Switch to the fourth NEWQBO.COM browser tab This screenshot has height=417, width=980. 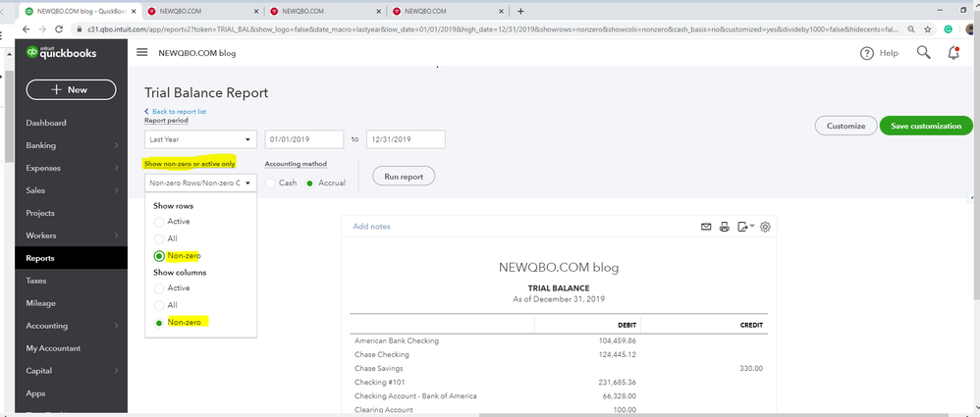[448, 11]
